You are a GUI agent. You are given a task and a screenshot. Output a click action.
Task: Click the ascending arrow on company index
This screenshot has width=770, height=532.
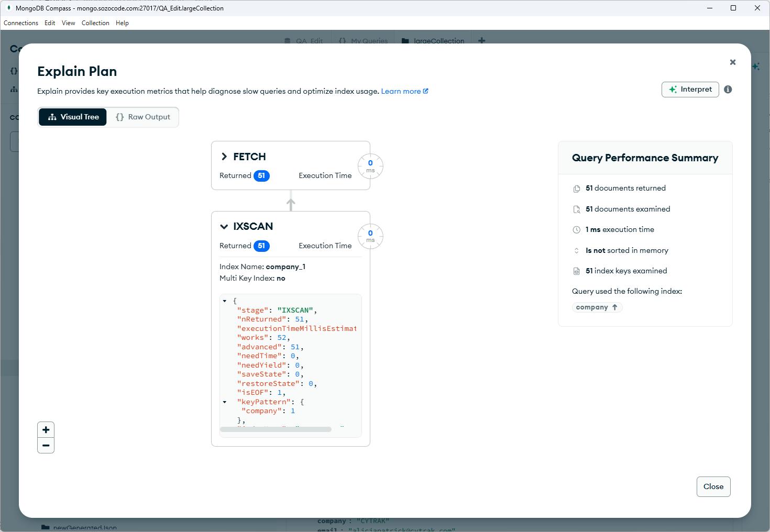615,307
